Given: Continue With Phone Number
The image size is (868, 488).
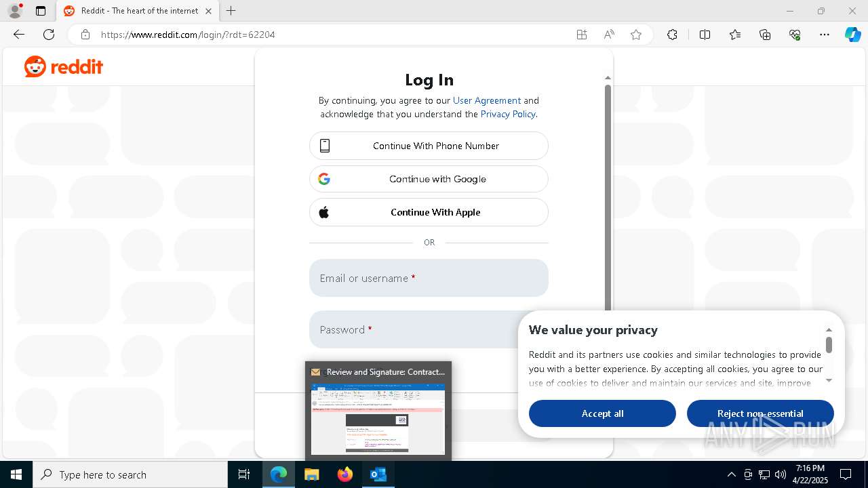Looking at the screenshot, I should [x=429, y=146].
